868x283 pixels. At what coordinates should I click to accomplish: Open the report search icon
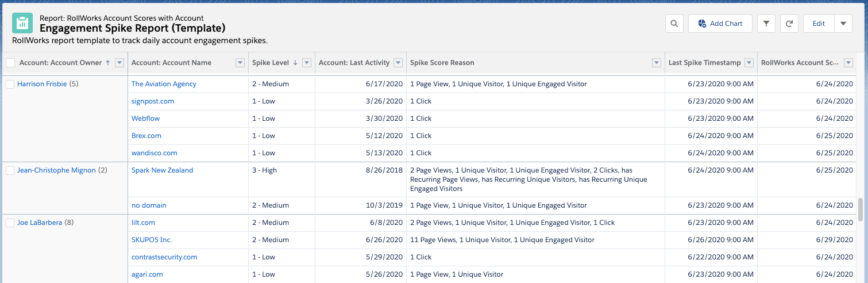pos(674,24)
